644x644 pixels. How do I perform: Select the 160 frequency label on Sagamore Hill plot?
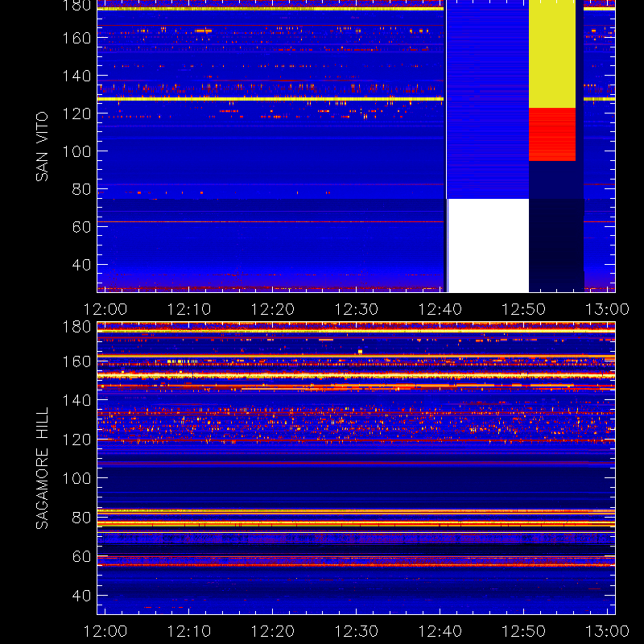(x=76, y=361)
